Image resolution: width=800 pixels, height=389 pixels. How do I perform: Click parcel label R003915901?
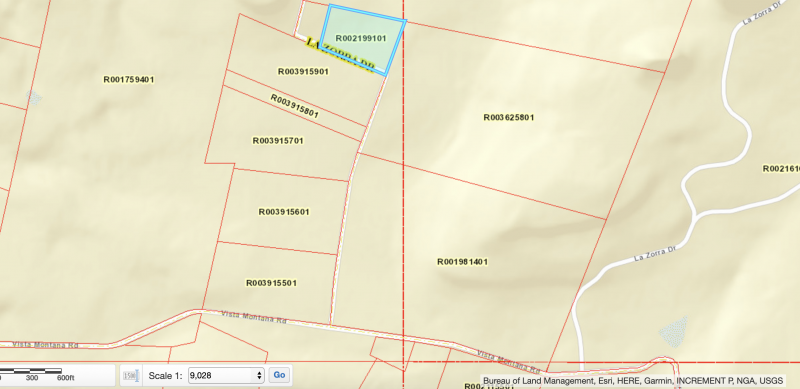[303, 71]
